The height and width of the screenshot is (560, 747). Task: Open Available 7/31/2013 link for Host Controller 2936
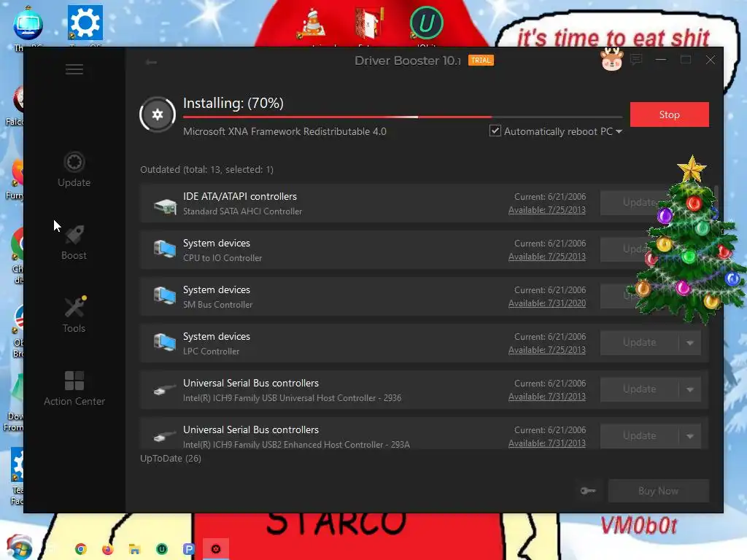coord(547,397)
